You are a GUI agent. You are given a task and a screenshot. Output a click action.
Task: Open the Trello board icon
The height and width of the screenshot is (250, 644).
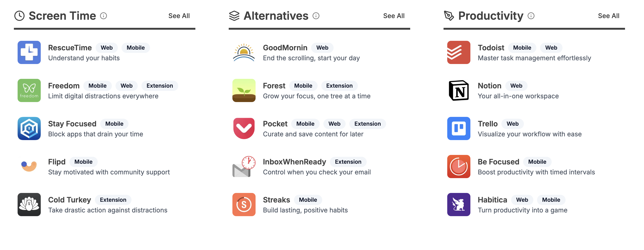tap(459, 128)
